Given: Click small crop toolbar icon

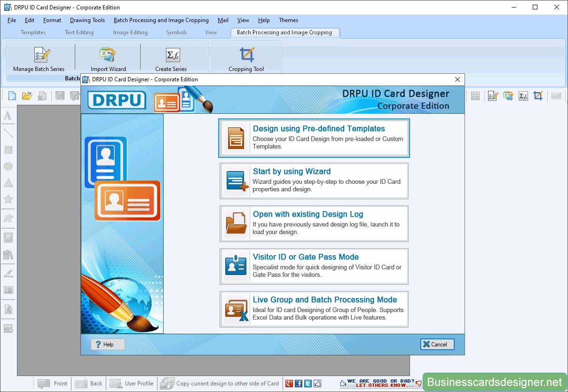Looking at the screenshot, I should [538, 96].
